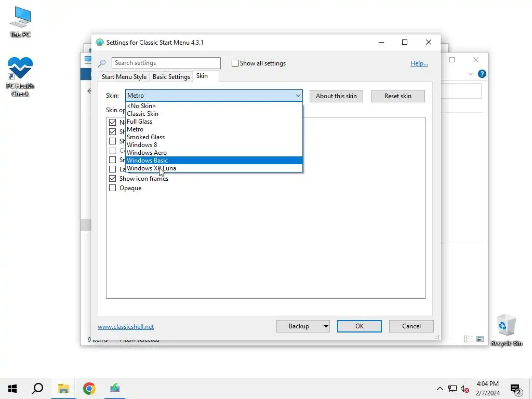Launch Google Chrome from the taskbar
The image size is (532, 399).
[x=89, y=389]
